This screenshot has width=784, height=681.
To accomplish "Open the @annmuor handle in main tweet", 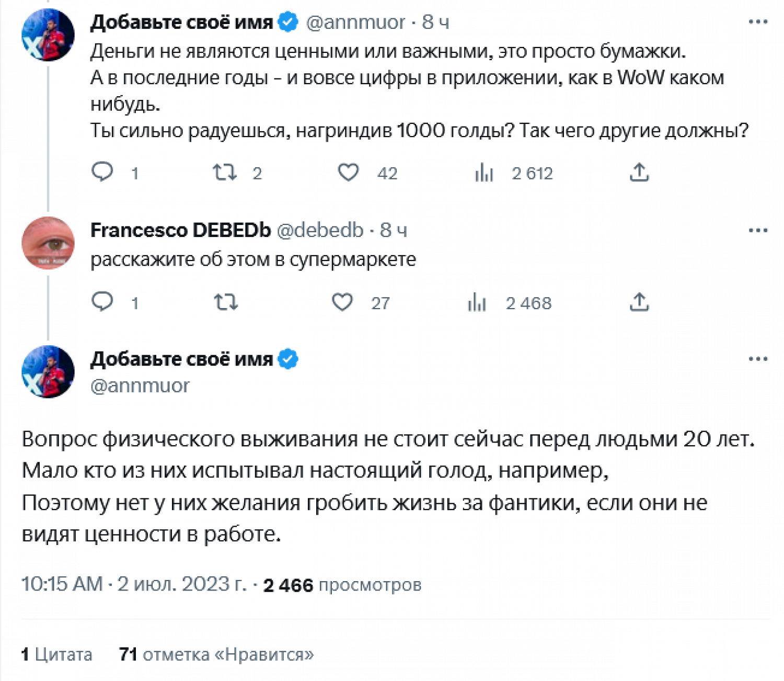I will [x=140, y=385].
